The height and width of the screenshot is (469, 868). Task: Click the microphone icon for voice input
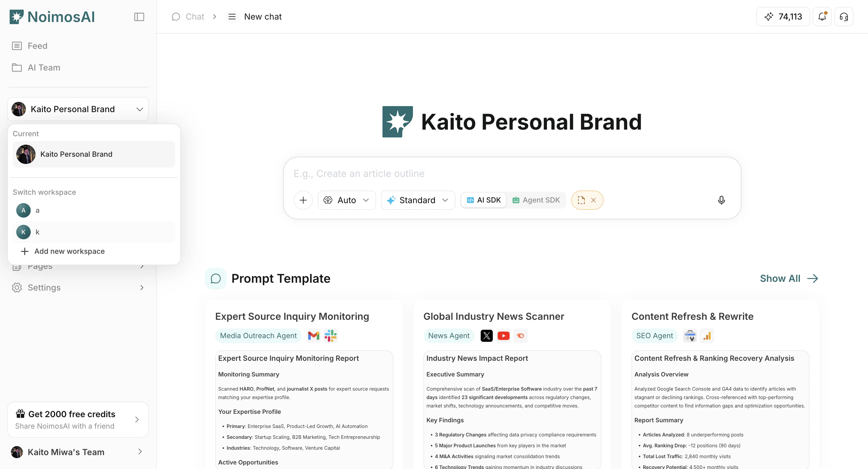coord(722,200)
